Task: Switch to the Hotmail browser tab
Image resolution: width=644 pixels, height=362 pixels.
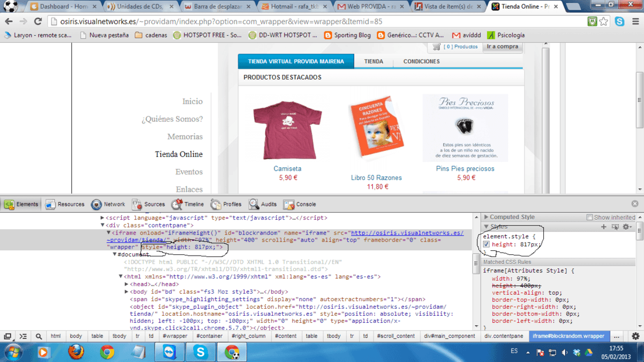Action: pos(294,6)
